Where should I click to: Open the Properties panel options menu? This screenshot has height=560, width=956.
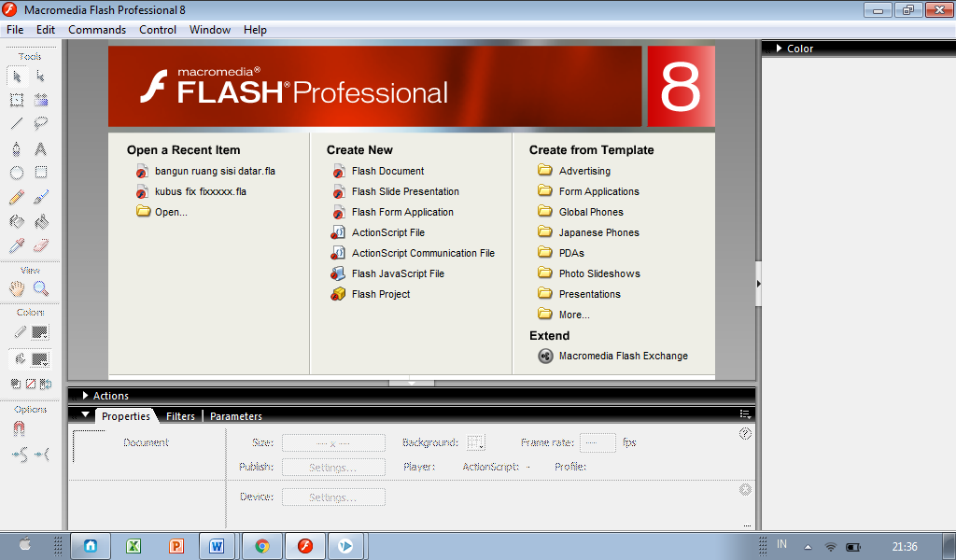[x=745, y=413]
